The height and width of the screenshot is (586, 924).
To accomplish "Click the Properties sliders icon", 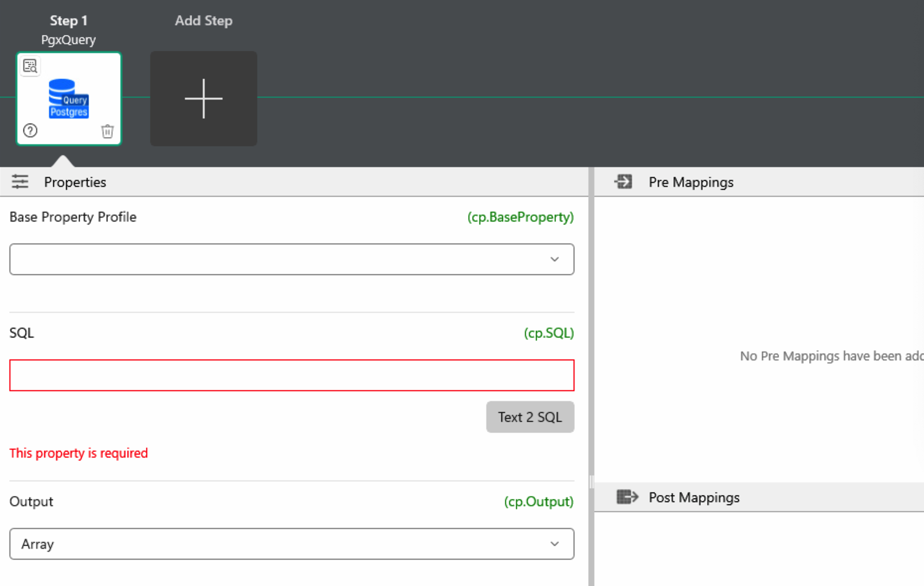I will pyautogui.click(x=20, y=182).
